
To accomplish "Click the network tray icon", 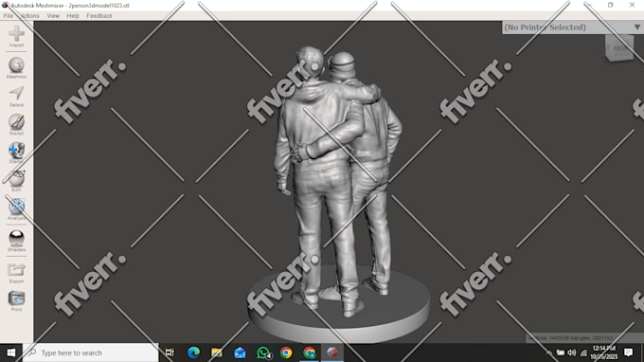I will [583, 353].
